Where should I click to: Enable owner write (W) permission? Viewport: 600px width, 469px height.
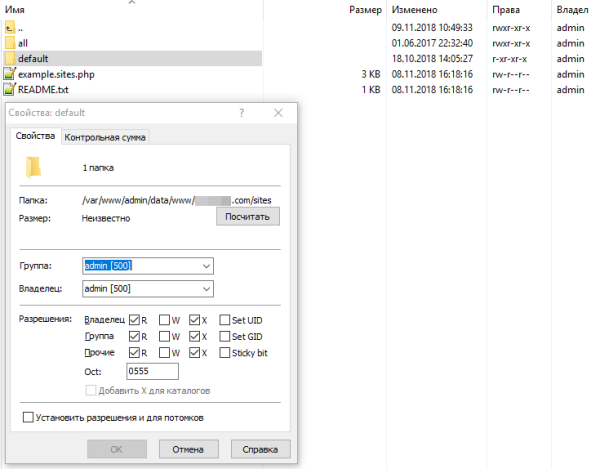164,320
